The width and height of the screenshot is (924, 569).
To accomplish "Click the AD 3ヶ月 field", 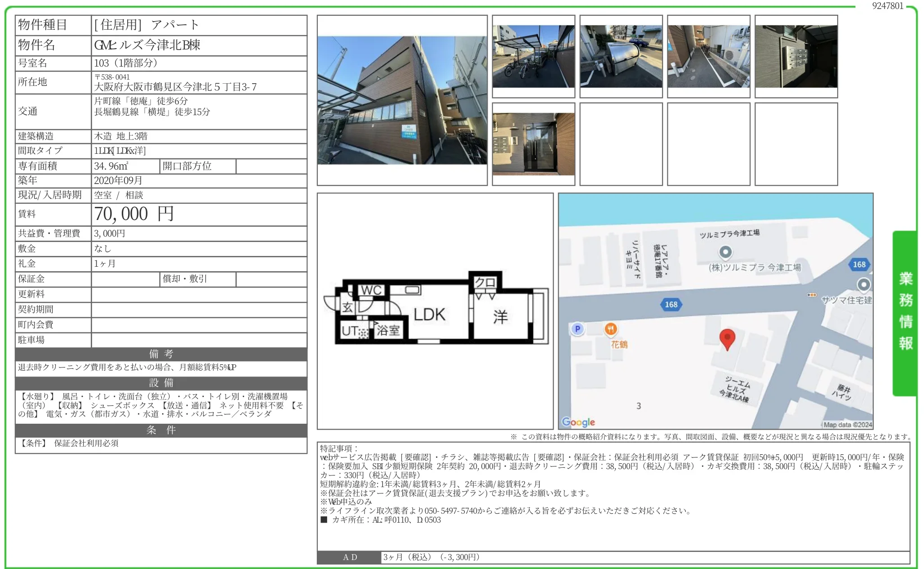I will [x=431, y=557].
